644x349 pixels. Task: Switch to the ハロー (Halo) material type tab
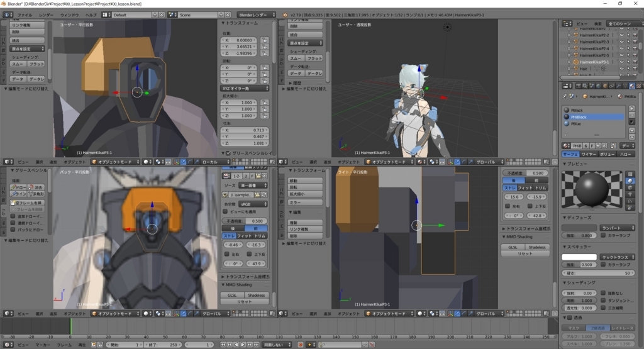click(x=626, y=154)
